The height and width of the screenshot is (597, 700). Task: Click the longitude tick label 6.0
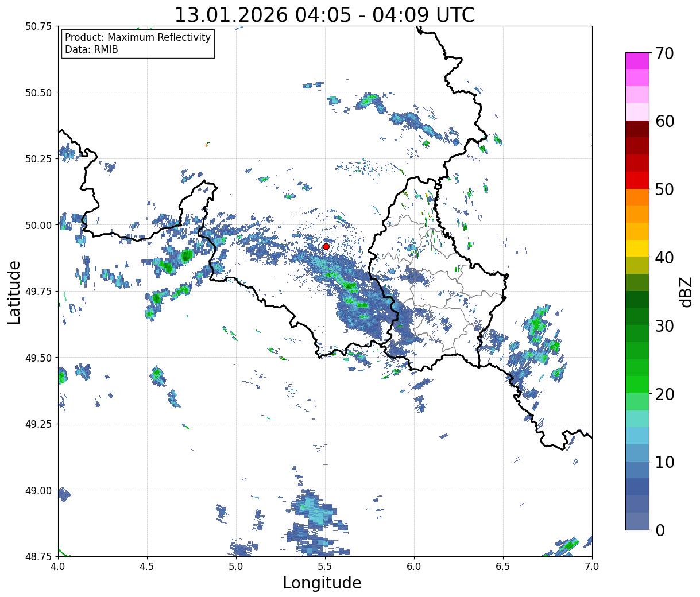[x=414, y=566]
